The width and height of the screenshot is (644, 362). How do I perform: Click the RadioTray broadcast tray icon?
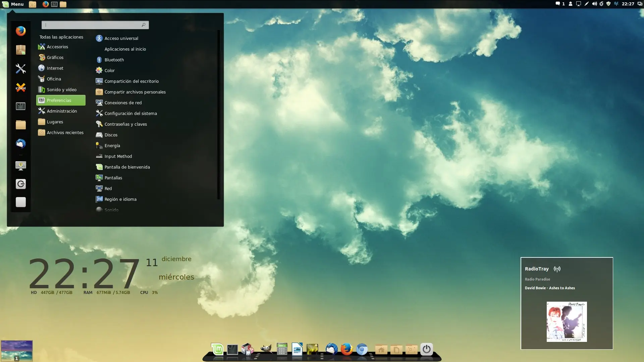coord(616,4)
